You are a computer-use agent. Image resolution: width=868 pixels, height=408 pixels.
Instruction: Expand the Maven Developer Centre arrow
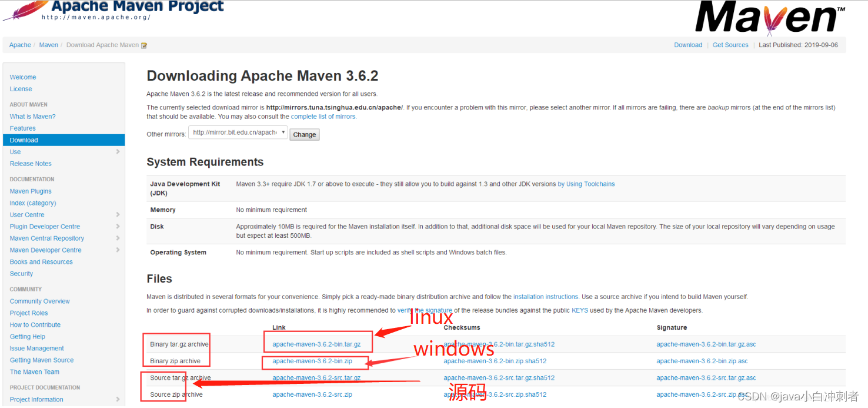click(118, 250)
